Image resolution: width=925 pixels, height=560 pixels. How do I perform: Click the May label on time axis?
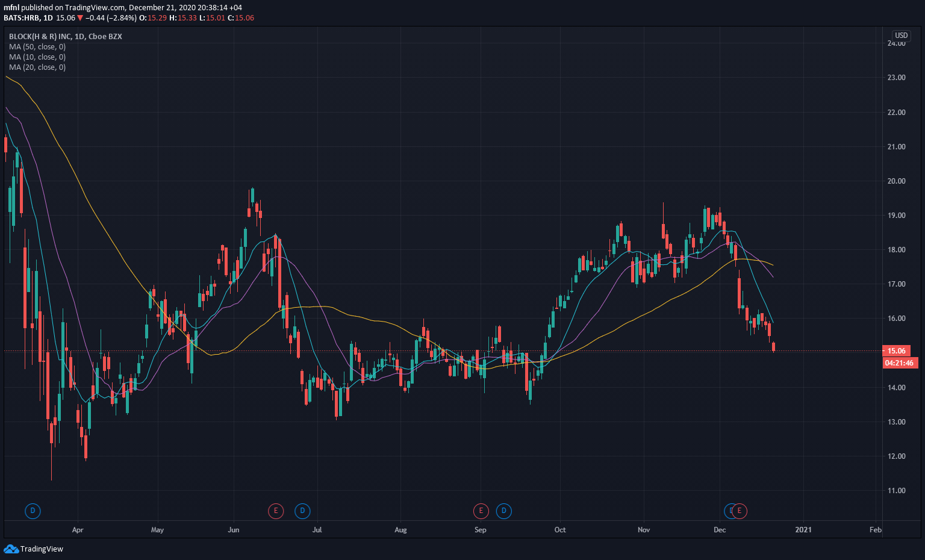157,530
